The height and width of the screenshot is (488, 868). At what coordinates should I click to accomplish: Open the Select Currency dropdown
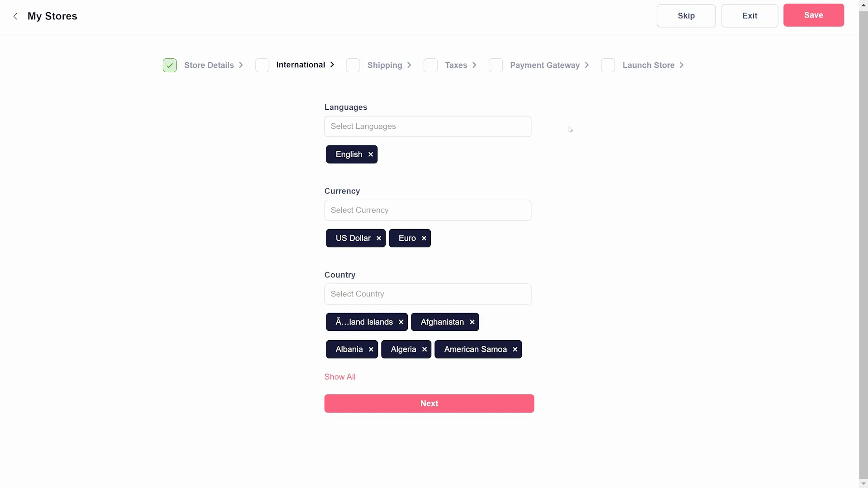(x=428, y=210)
